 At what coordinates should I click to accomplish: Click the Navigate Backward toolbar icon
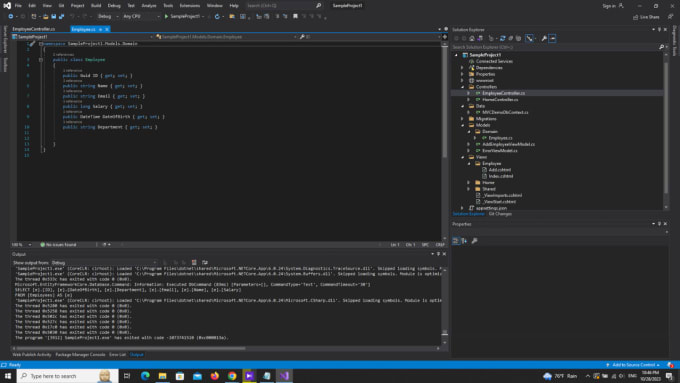click(x=10, y=16)
